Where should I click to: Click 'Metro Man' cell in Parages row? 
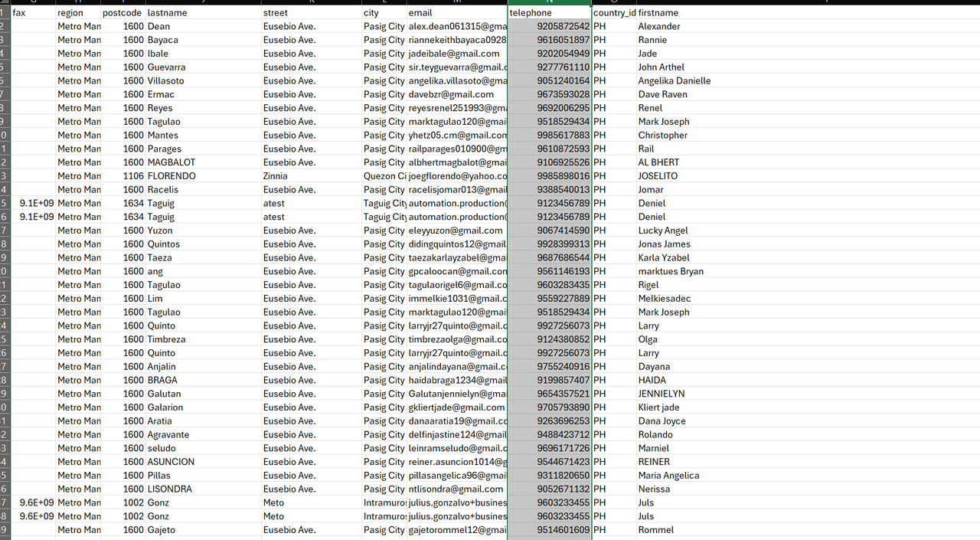78,149
